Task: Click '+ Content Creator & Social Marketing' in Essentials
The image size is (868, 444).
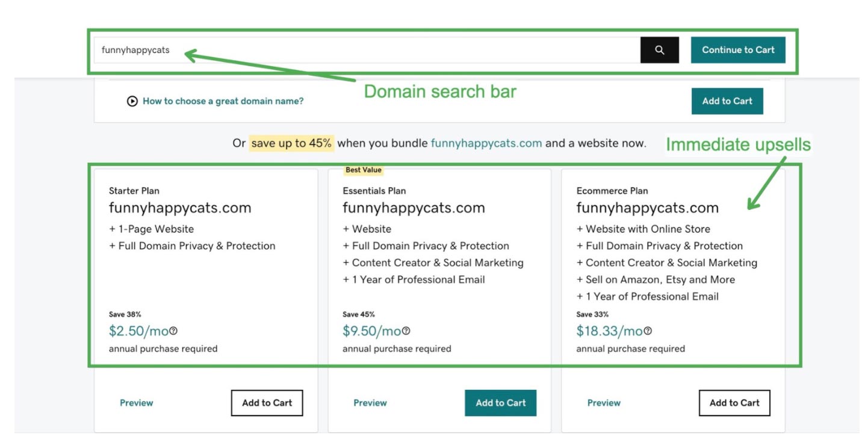Action: pyautogui.click(x=433, y=263)
